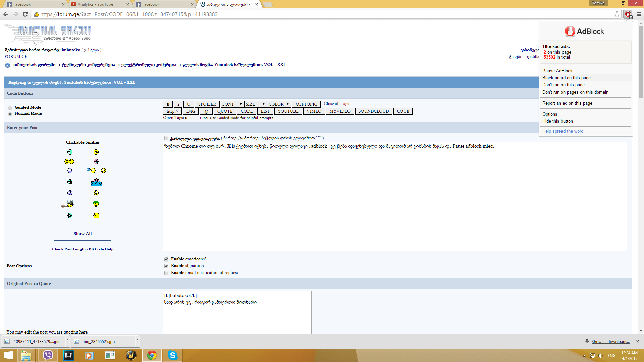This screenshot has height=362, width=644.
Task: Launch Skype from the taskbar
Action: click(x=173, y=355)
